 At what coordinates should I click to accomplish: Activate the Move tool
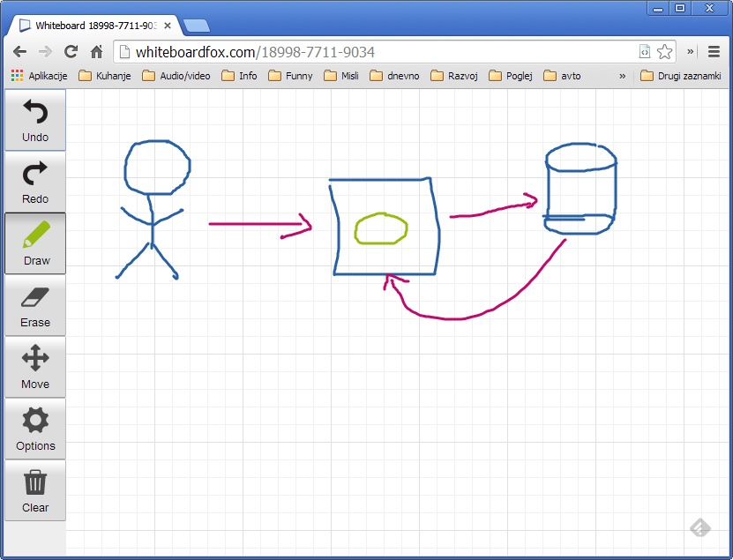(x=35, y=367)
